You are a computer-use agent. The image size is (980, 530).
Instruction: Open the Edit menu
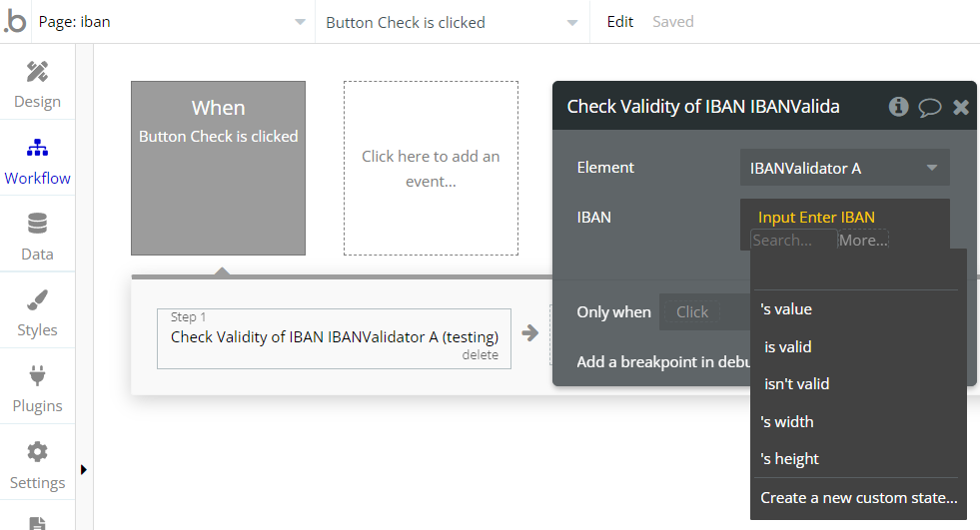point(620,22)
